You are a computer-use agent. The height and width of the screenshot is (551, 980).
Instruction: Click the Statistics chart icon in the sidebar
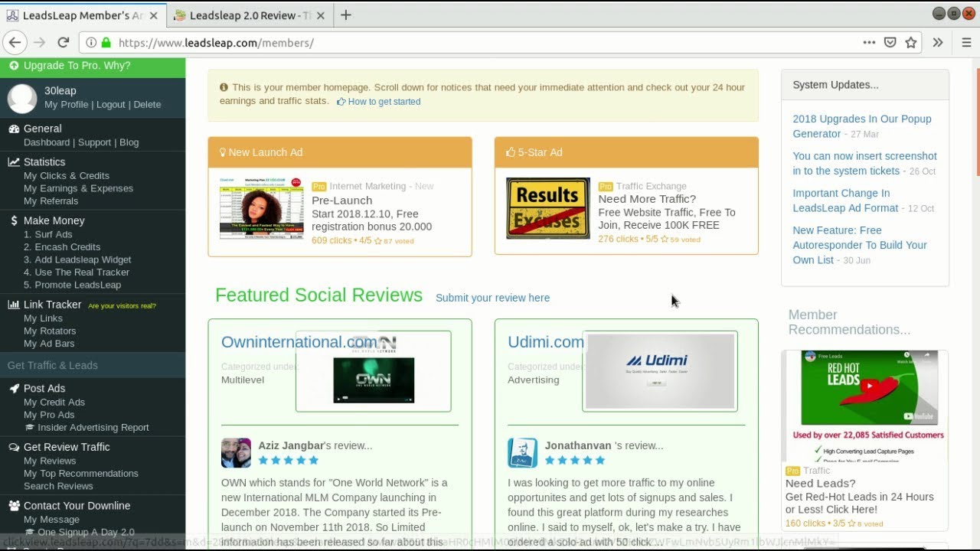14,161
